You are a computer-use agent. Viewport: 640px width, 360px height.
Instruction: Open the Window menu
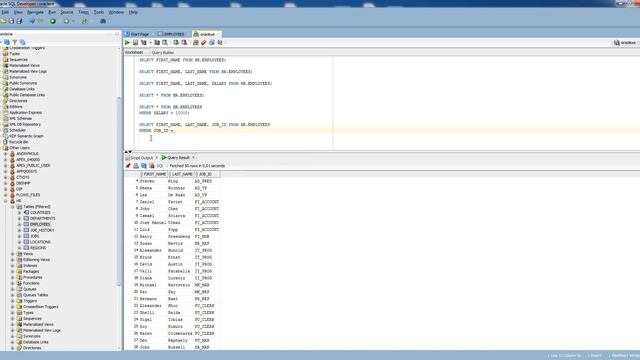[116, 12]
